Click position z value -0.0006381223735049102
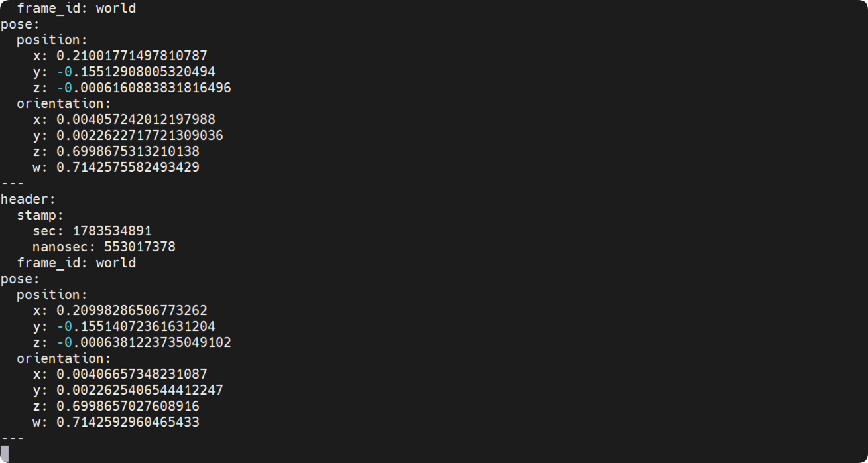Image resolution: width=868 pixels, height=463 pixels. [x=144, y=342]
